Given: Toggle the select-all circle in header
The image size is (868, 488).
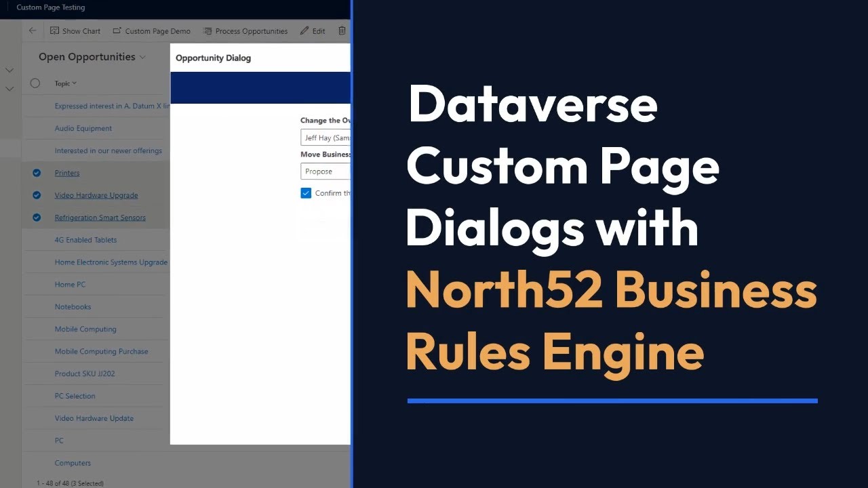Looking at the screenshot, I should point(35,83).
